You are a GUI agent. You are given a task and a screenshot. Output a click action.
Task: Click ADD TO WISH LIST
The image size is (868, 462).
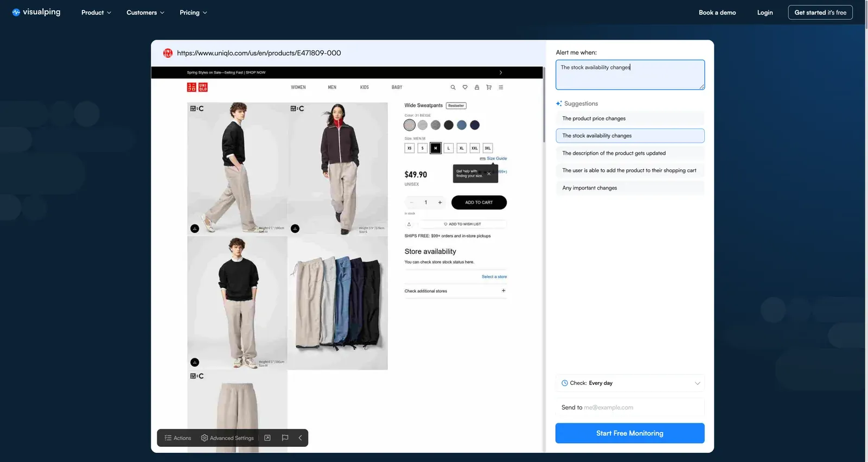click(x=462, y=224)
